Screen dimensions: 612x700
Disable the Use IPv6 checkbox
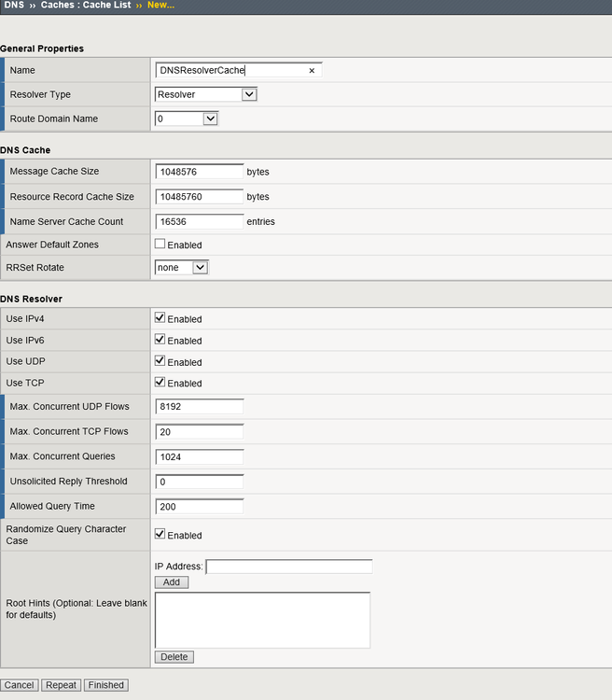[160, 340]
